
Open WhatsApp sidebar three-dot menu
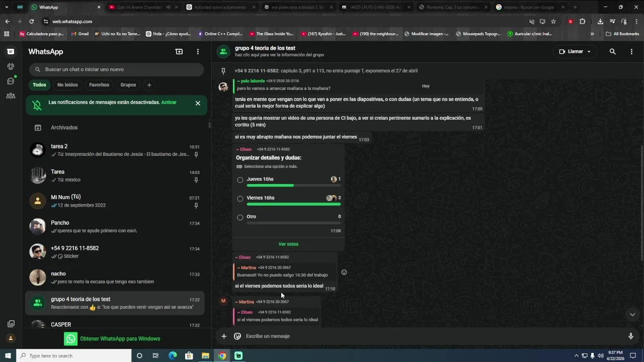(x=198, y=52)
